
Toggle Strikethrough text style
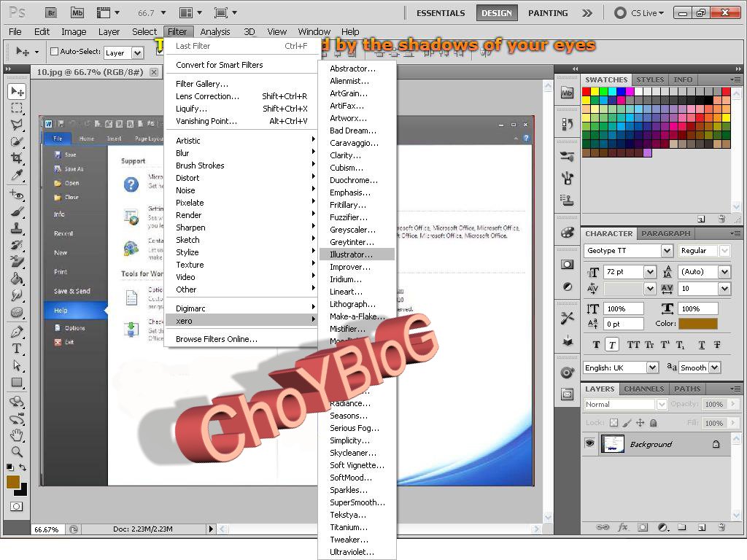[x=717, y=344]
